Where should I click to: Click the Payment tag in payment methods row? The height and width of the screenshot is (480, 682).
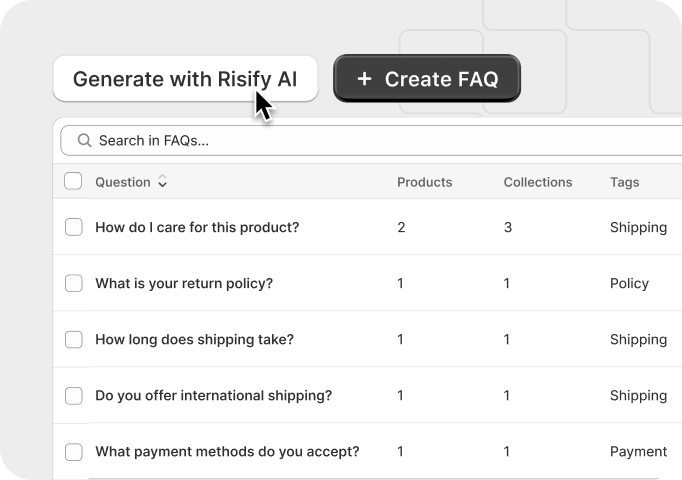(x=638, y=451)
